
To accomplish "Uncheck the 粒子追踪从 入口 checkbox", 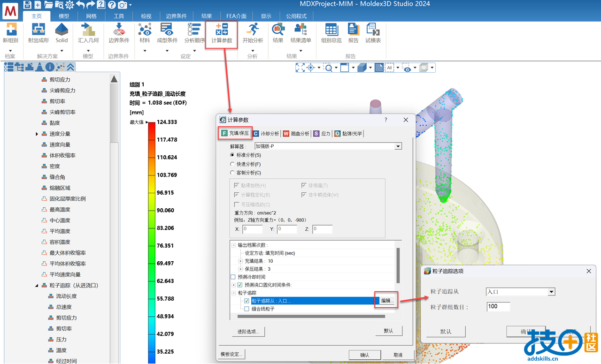I will click(247, 301).
